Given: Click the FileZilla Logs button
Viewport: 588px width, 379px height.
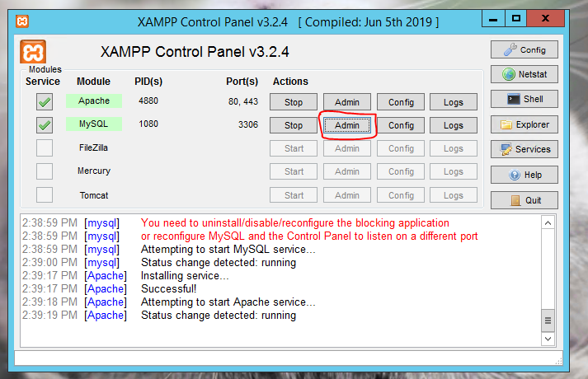Looking at the screenshot, I should (454, 148).
